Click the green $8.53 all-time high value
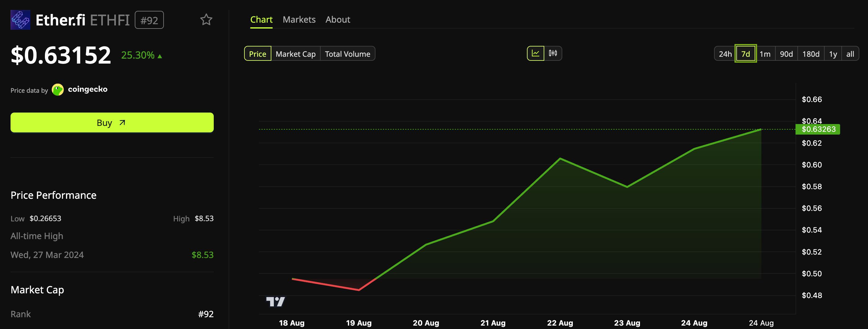This screenshot has width=868, height=329. [x=203, y=255]
